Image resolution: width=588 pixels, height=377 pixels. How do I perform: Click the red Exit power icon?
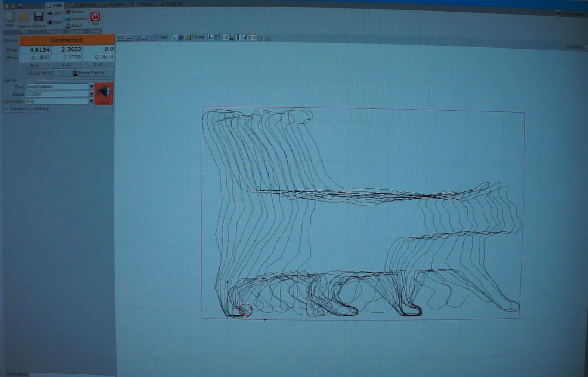point(95,17)
